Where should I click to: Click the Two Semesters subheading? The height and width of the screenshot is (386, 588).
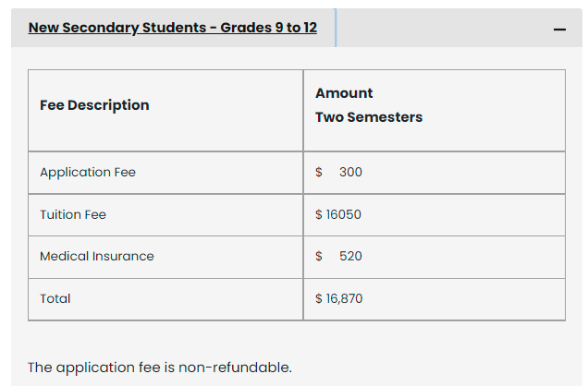[369, 117]
